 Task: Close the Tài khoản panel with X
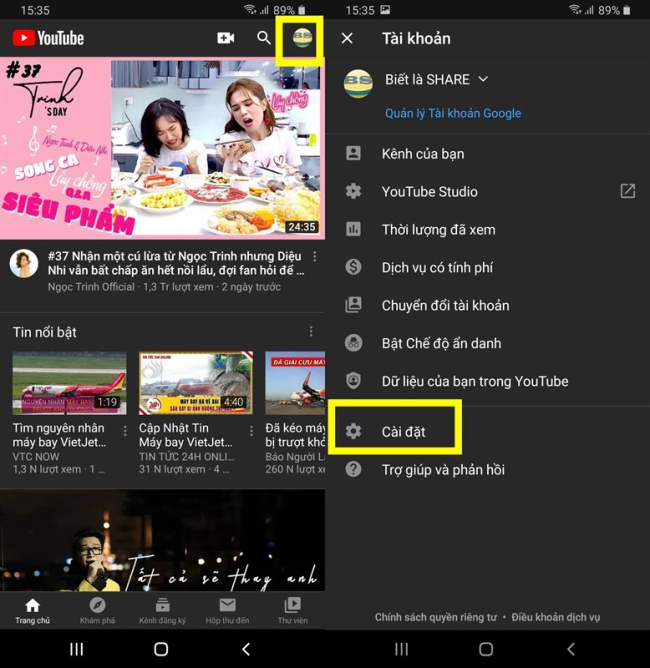[x=347, y=38]
